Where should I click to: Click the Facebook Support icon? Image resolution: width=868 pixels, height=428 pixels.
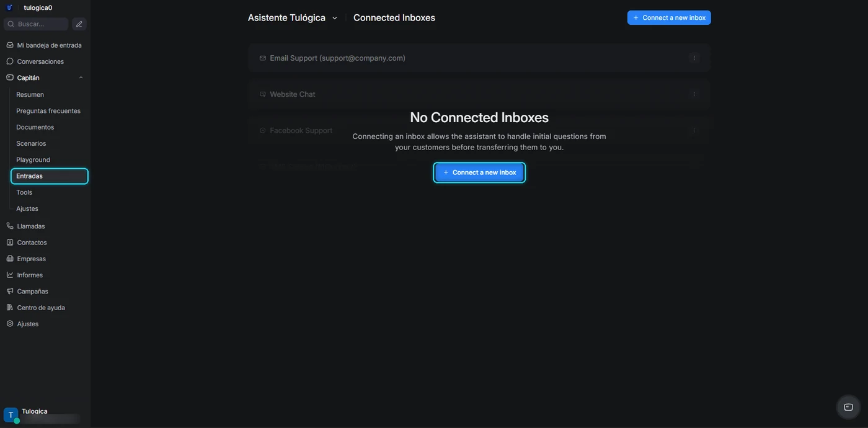click(x=263, y=130)
